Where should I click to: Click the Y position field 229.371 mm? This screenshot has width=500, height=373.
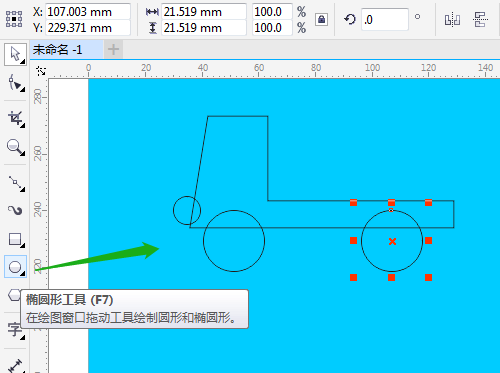point(88,28)
